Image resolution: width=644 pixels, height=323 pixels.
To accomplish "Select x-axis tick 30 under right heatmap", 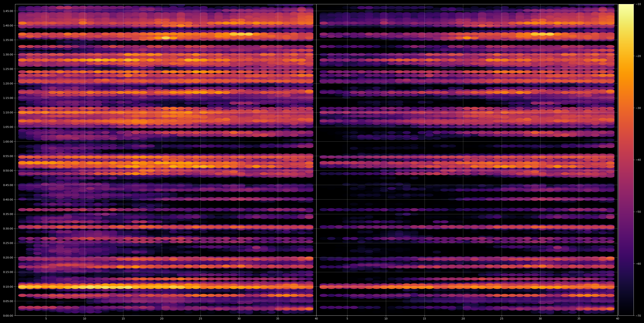I will [x=540, y=319].
